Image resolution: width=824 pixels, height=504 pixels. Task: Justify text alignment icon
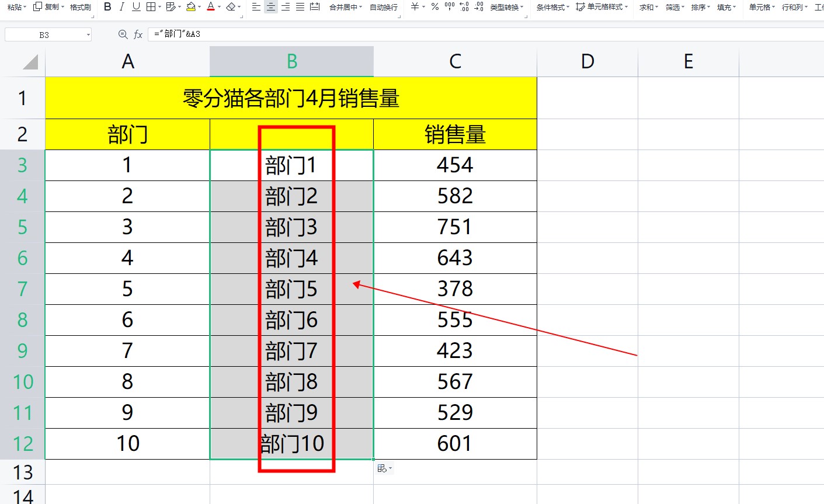coord(300,7)
